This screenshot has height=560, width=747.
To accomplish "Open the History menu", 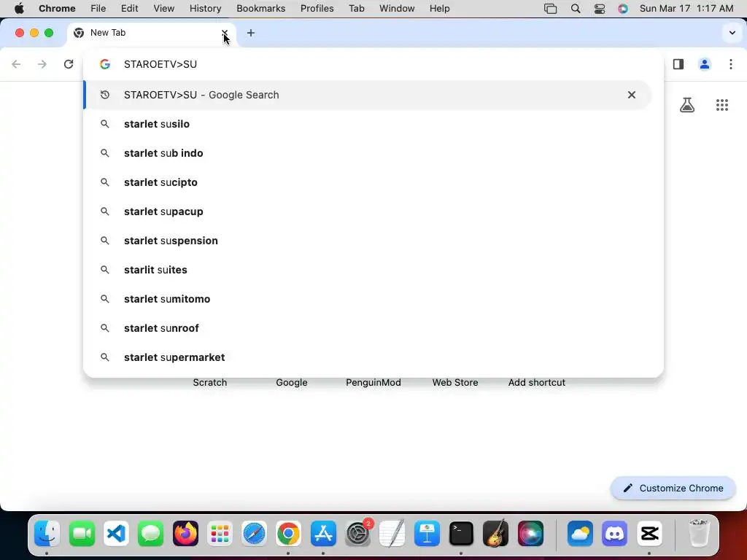I will point(205,9).
